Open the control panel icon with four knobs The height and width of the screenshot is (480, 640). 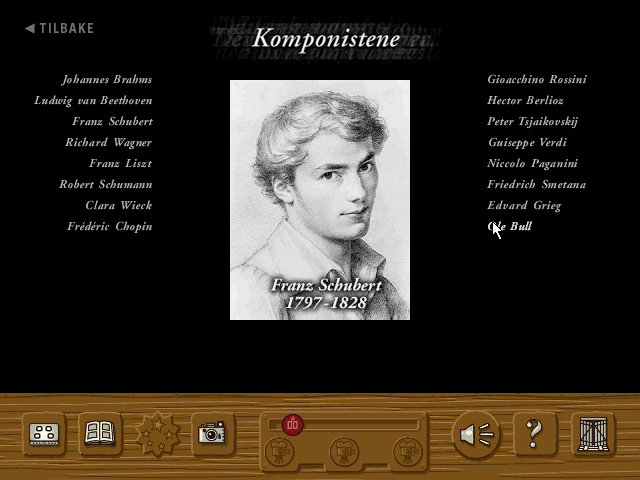pyautogui.click(x=44, y=434)
